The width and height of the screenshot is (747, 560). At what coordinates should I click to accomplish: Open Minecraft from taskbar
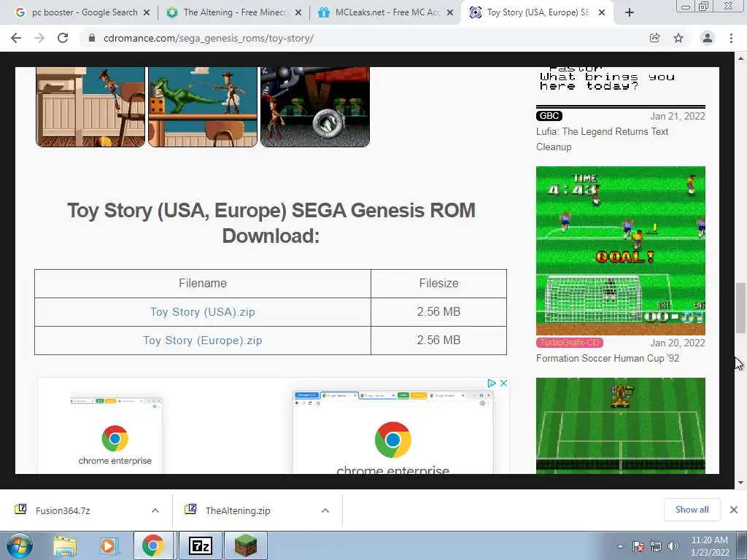(245, 545)
